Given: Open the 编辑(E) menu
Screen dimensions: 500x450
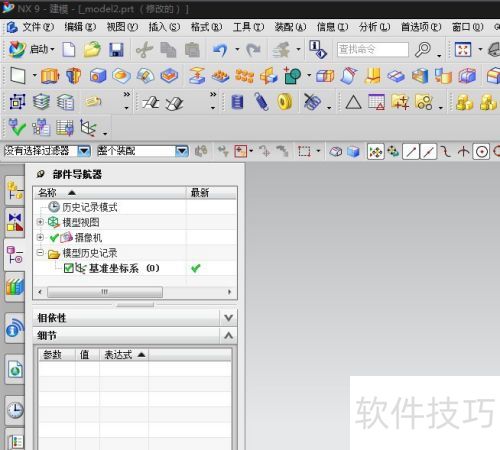Looking at the screenshot, I should (80, 27).
